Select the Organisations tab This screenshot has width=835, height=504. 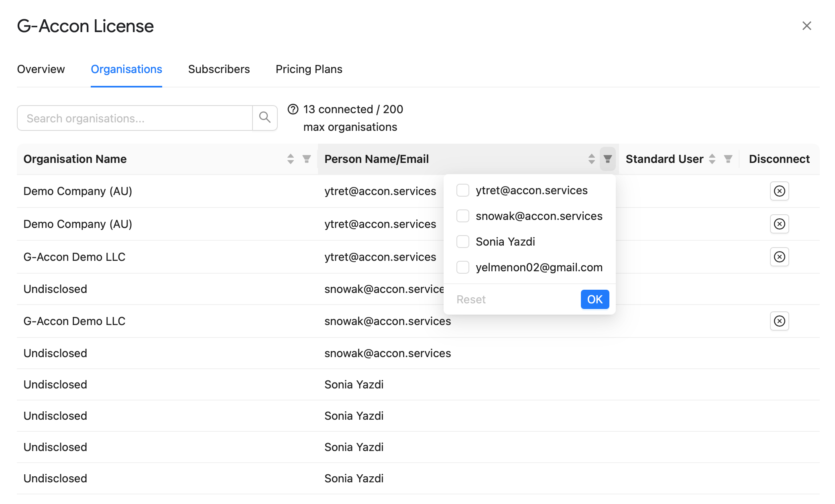[126, 69]
